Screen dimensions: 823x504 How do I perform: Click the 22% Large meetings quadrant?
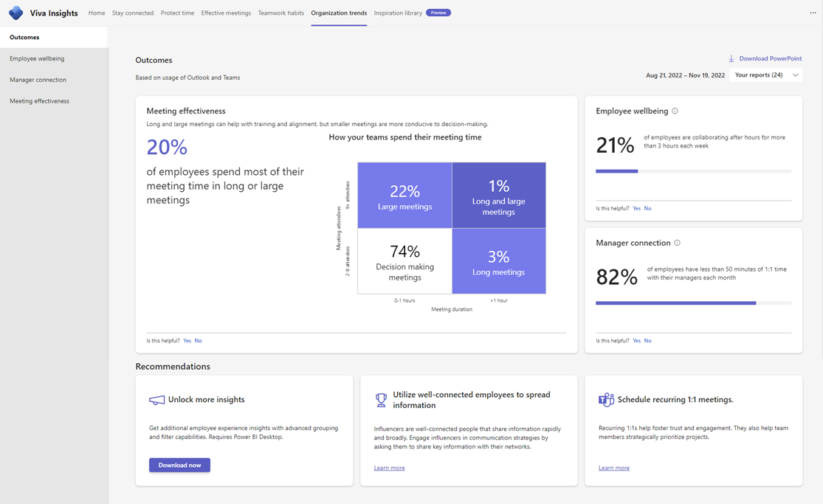404,196
